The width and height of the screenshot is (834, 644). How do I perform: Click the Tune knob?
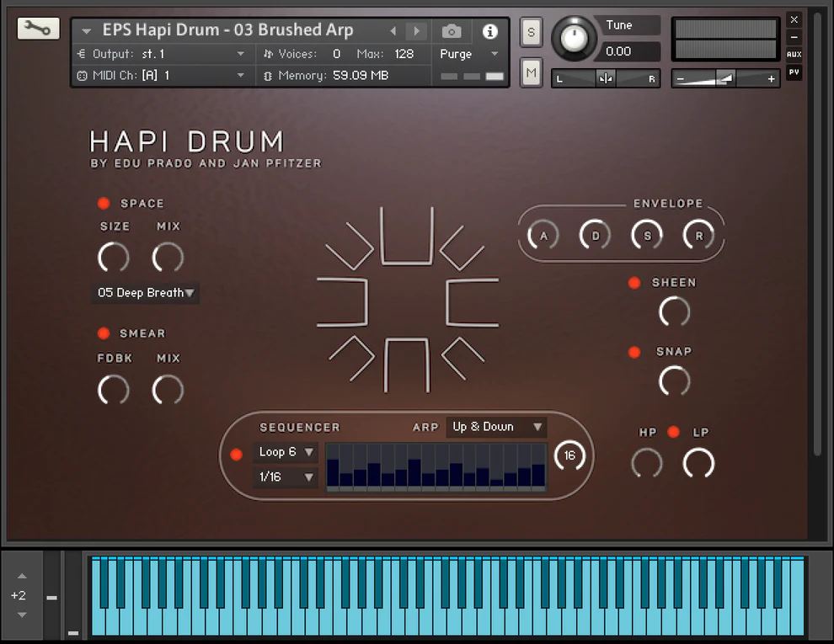point(574,37)
